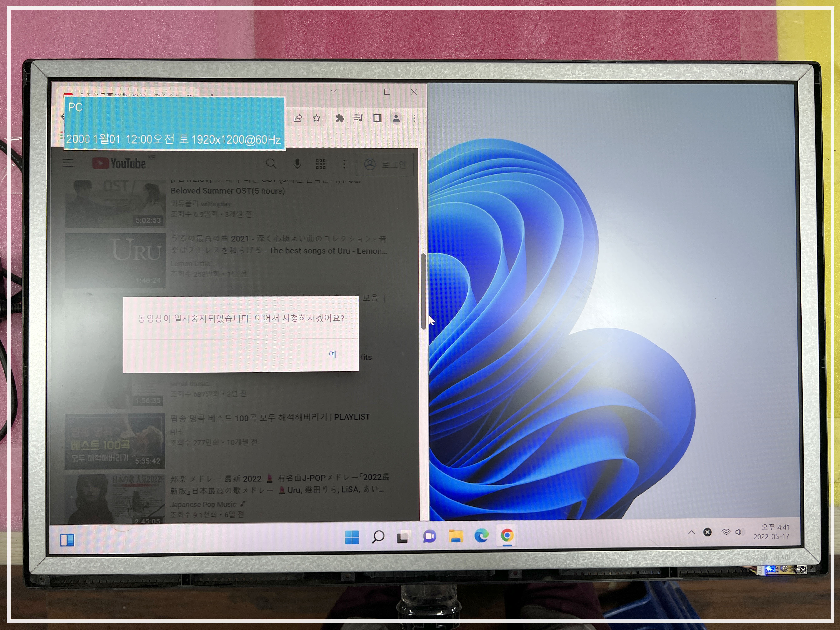Image resolution: width=840 pixels, height=630 pixels.
Task: Show hidden system tray icons chevron
Action: pyautogui.click(x=691, y=532)
